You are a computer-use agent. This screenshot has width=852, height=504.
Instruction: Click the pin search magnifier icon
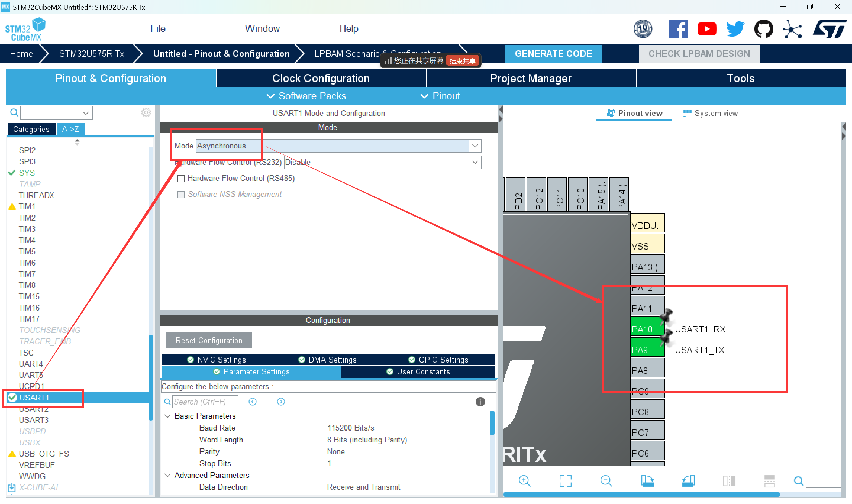(x=798, y=481)
